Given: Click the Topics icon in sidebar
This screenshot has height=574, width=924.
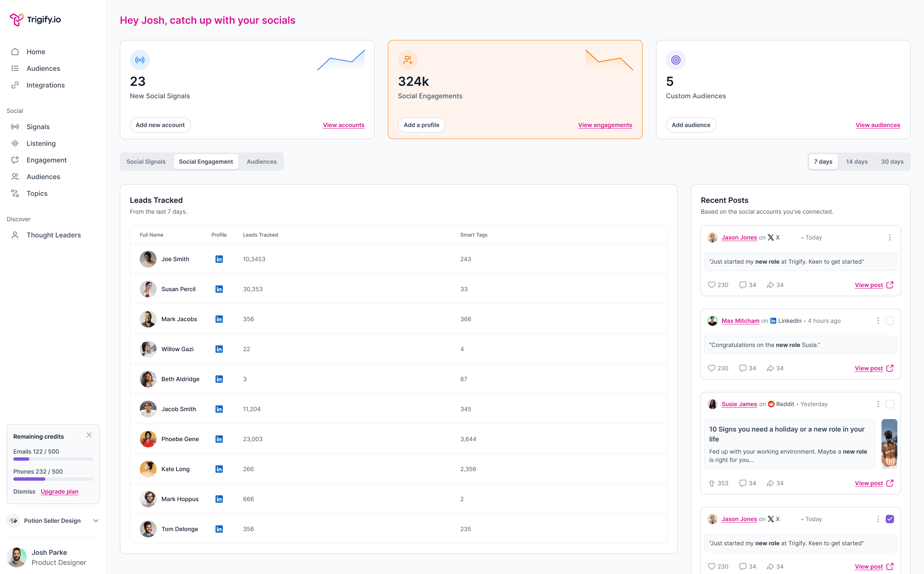Looking at the screenshot, I should point(15,193).
